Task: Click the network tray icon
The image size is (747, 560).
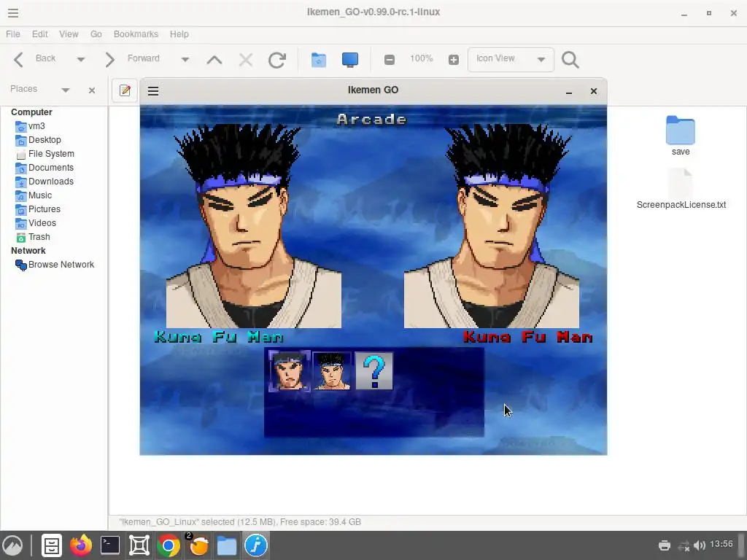Action: (x=684, y=545)
